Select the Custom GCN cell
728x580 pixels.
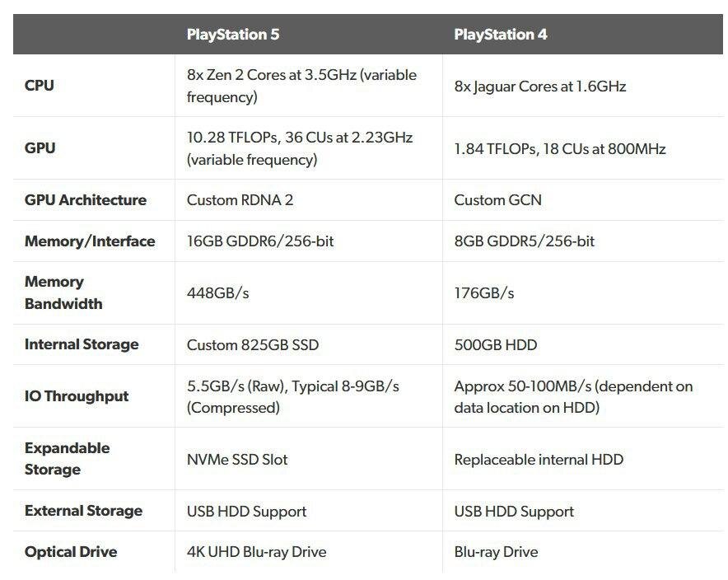click(498, 200)
